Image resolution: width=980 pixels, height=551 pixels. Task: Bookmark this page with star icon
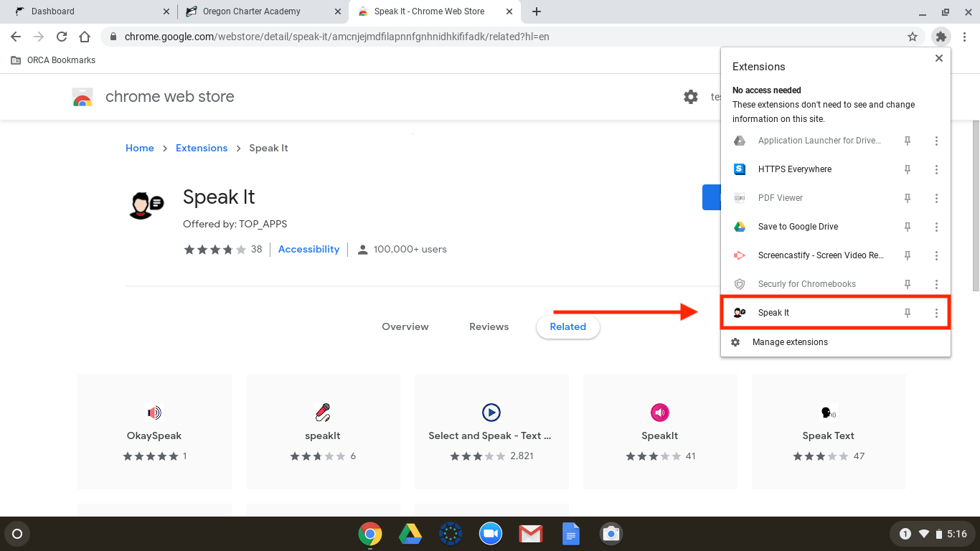pos(913,37)
